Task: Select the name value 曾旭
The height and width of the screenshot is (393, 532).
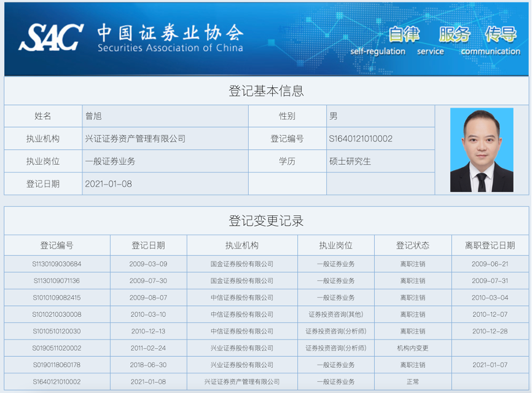Action: click(93, 116)
